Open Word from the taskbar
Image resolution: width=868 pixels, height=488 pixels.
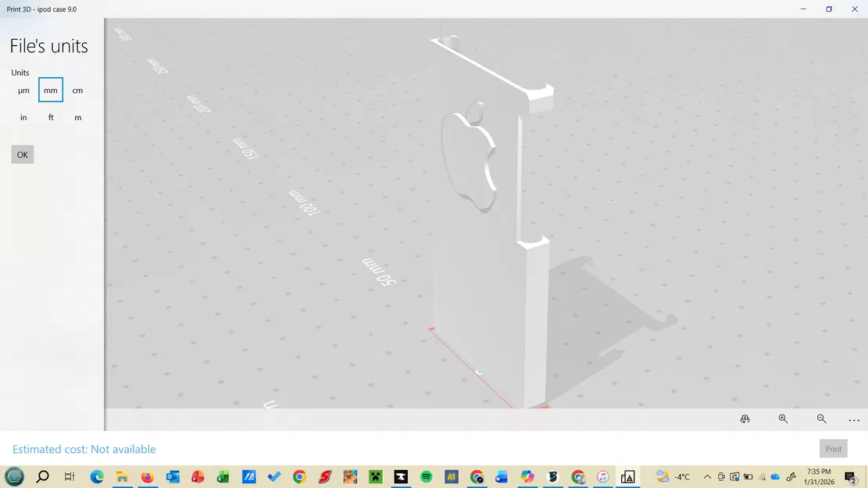tap(502, 476)
